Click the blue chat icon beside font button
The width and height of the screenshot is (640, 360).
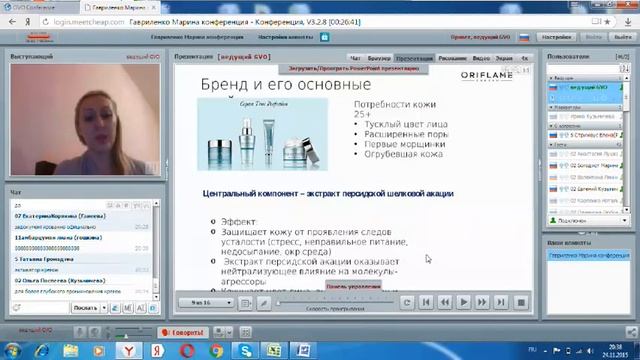[153, 308]
